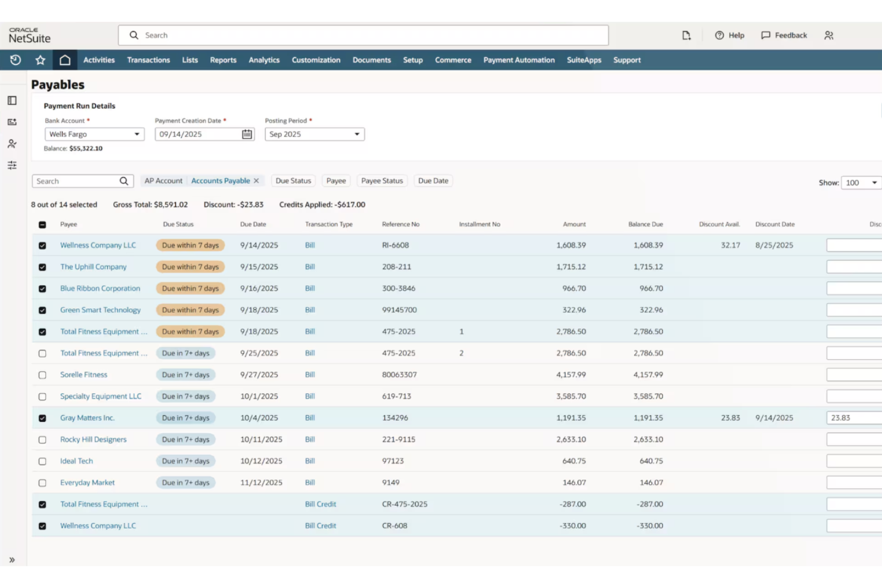The height and width of the screenshot is (588, 882).
Task: Select the Payment Automation menu item
Action: (x=518, y=60)
